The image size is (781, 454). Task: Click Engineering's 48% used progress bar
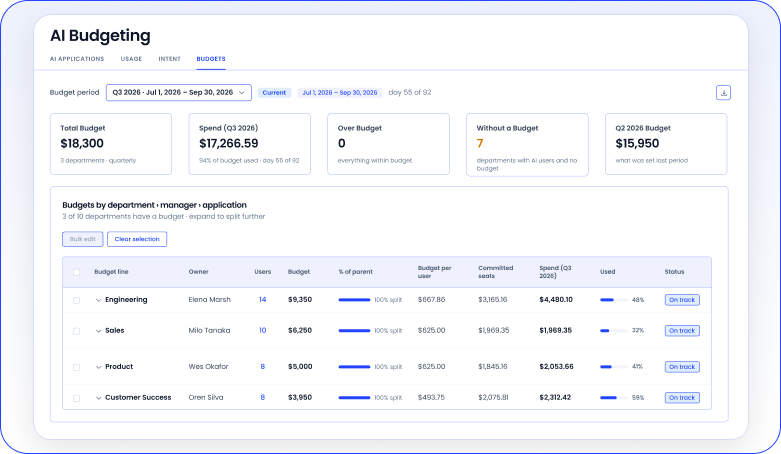[x=614, y=300]
